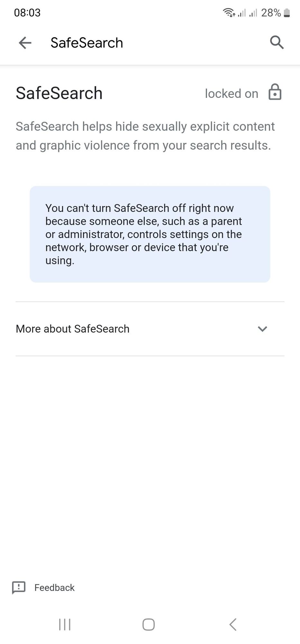Tap the blue SafeSearch locked notice box
This screenshot has width=300, height=644.
coord(150,234)
